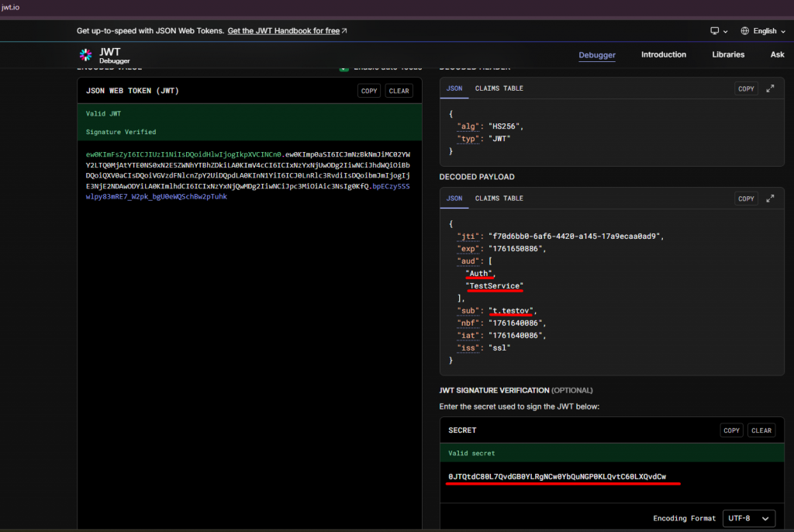Switch to Claims Table tab in decoded payload
794x532 pixels.
[499, 199]
